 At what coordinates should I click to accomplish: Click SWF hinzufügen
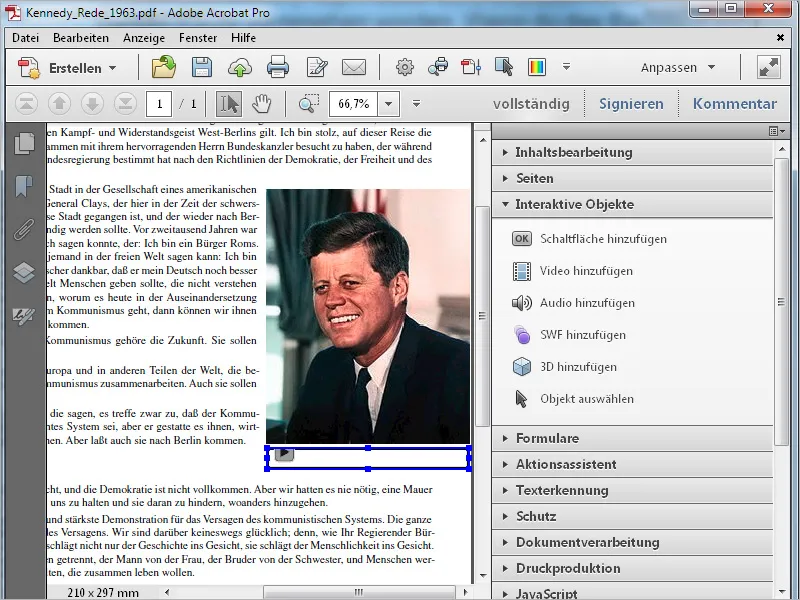tap(569, 335)
